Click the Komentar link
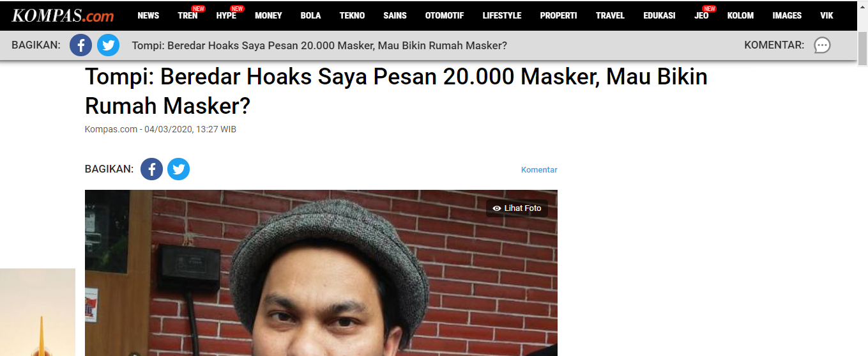Image resolution: width=868 pixels, height=356 pixels. tap(539, 170)
